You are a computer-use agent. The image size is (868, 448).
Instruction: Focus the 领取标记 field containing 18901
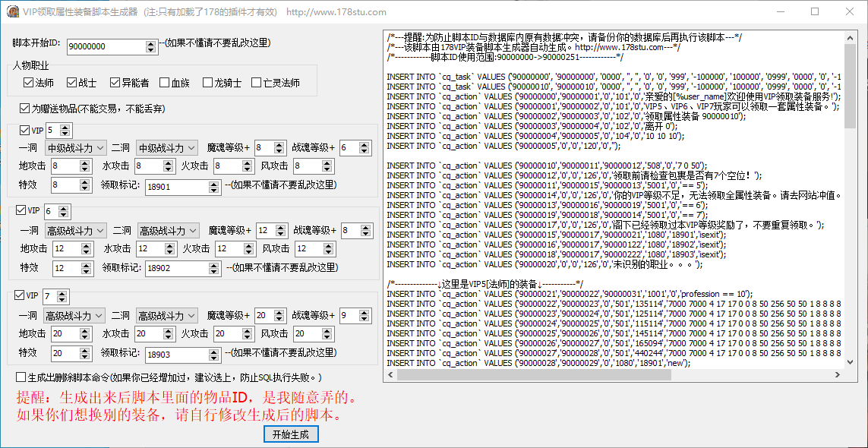pyautogui.click(x=177, y=188)
